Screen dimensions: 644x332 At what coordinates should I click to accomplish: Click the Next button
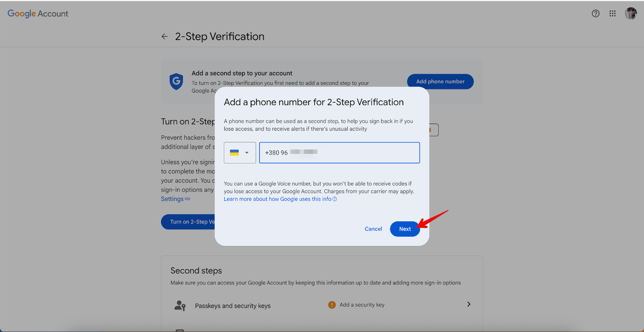(x=405, y=229)
